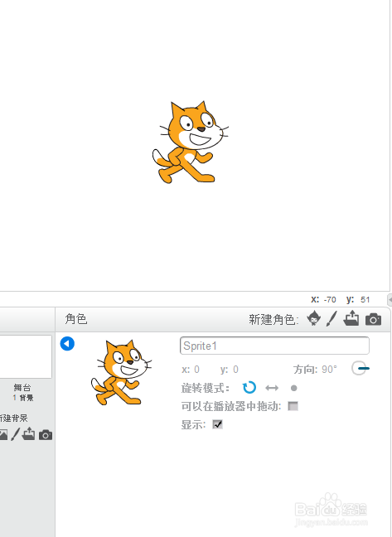Set rotation style to don't rotate dot
This screenshot has height=537, width=392.
coord(293,389)
